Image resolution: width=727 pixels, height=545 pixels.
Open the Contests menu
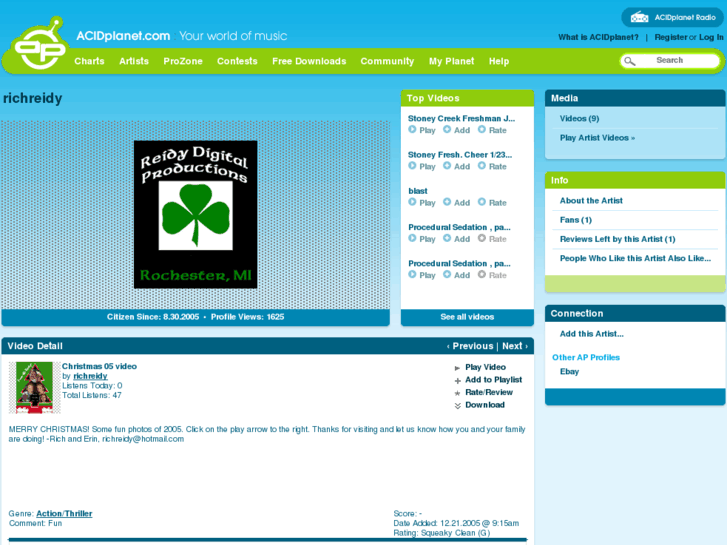237,61
